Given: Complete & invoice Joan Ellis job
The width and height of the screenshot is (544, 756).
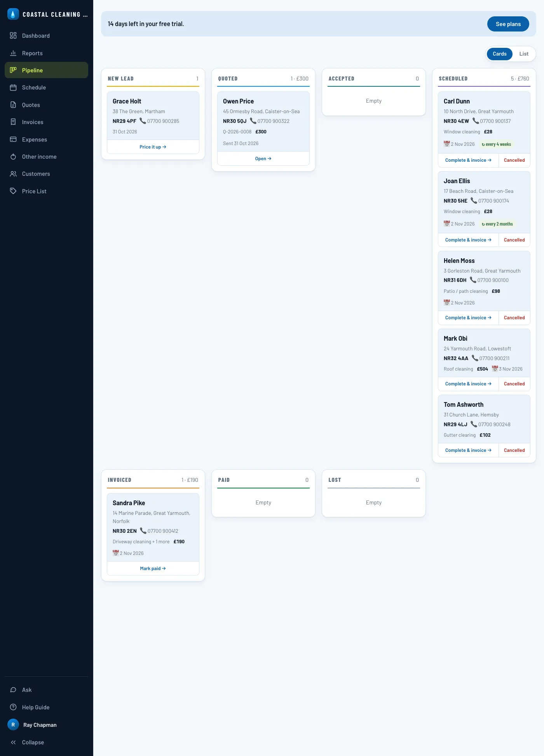Looking at the screenshot, I should click(x=468, y=240).
